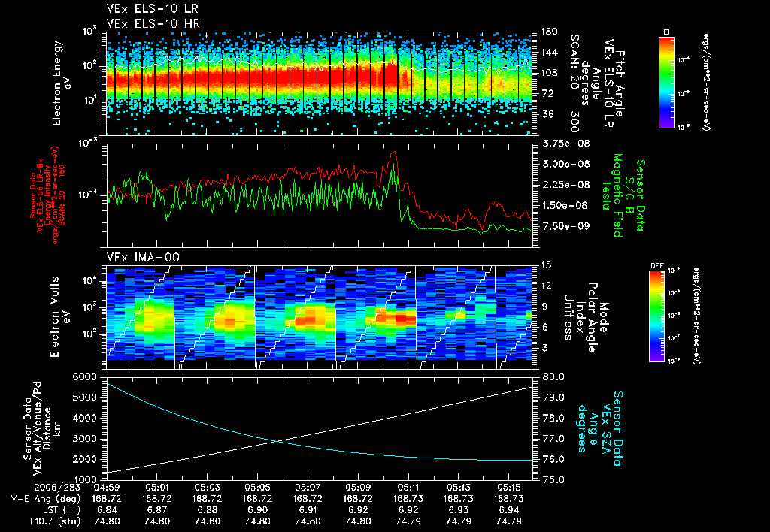Select the 'VEx ELS-10 LR' title

(x=153, y=9)
